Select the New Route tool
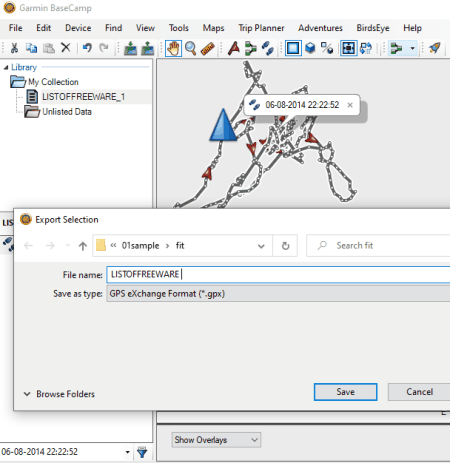 (x=251, y=48)
